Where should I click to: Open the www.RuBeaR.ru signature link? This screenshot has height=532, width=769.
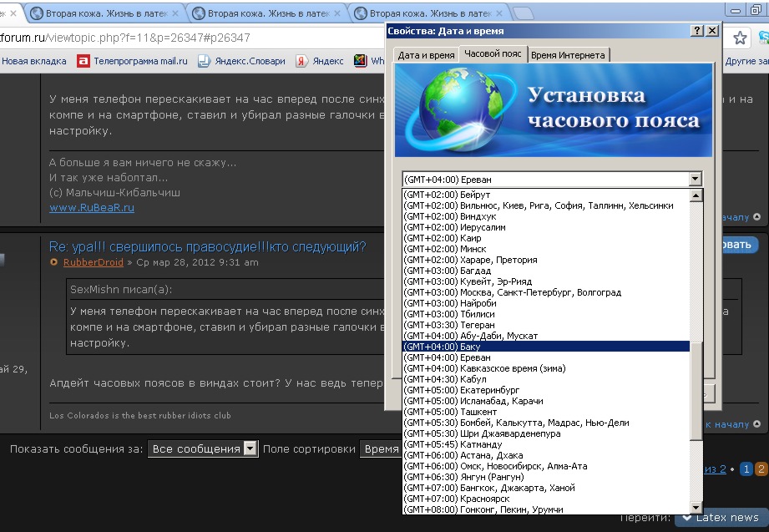tap(92, 208)
